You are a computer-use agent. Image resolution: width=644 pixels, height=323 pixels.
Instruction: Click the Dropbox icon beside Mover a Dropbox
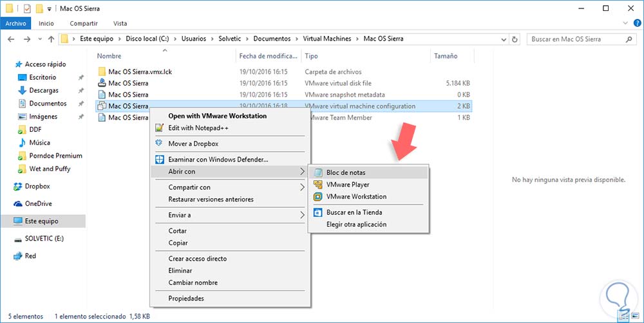160,143
